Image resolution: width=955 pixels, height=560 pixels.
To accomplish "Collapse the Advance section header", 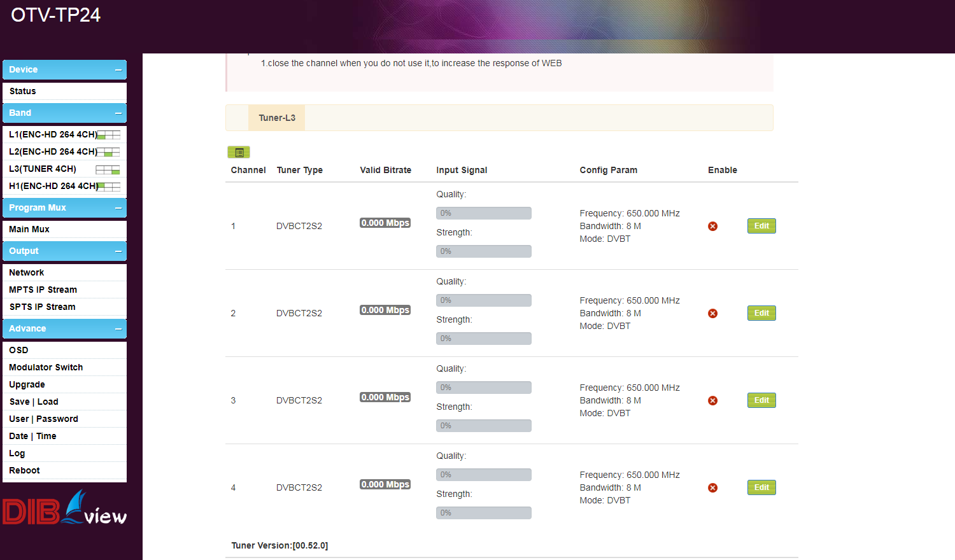I will [x=118, y=329].
